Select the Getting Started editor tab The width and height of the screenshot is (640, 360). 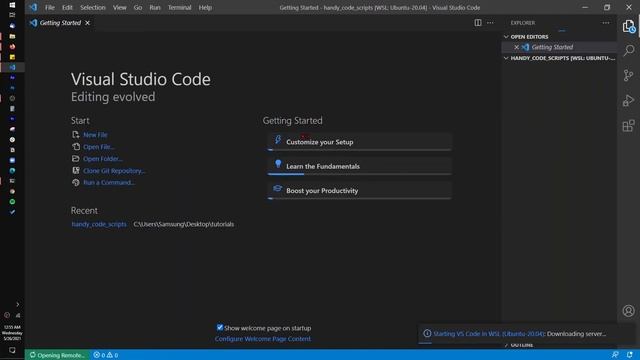[60, 23]
